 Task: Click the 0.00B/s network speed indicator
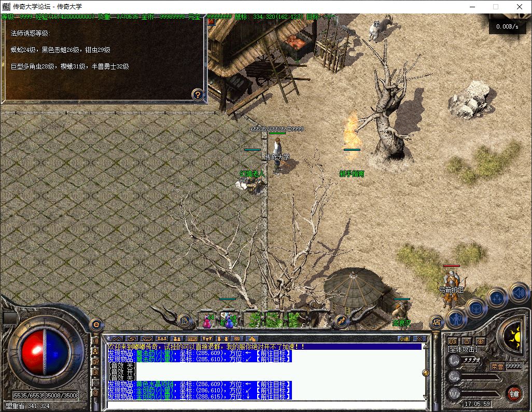tap(507, 26)
